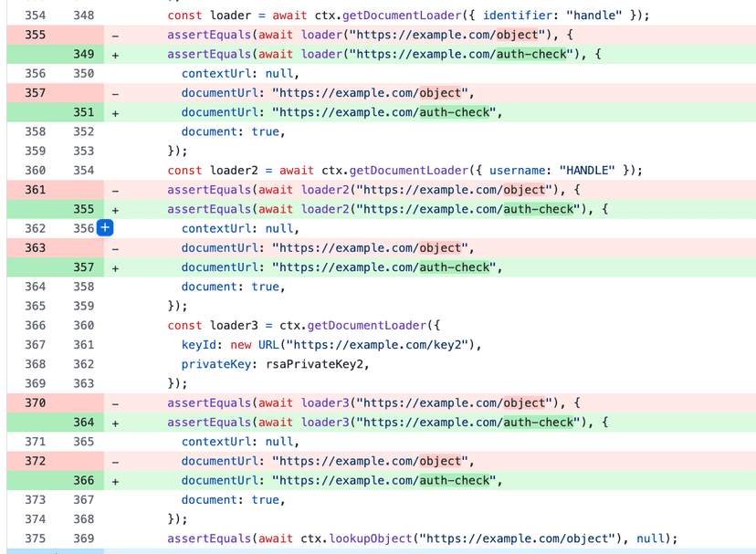Click the plus marker beside the added loader3 assertEquals line
The image size is (756, 554).
tap(115, 423)
